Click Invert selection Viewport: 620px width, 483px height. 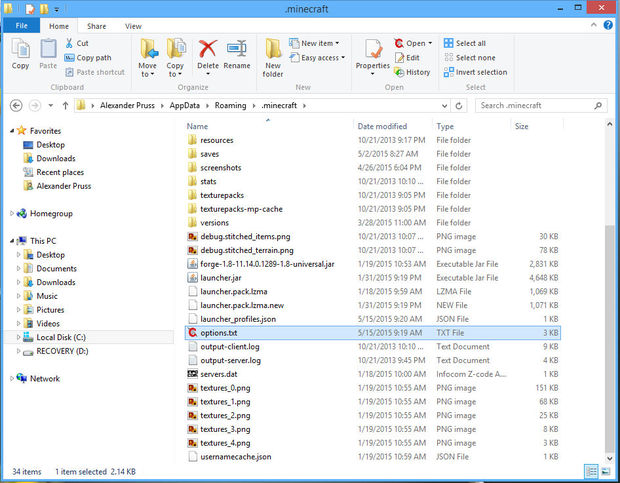(x=475, y=72)
